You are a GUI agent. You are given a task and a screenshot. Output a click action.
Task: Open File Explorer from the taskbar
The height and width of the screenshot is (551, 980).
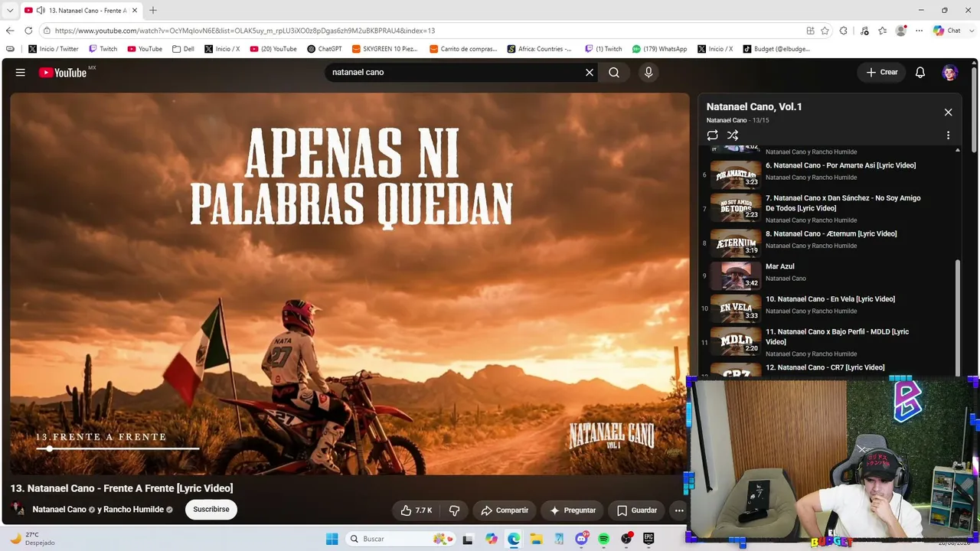click(536, 539)
